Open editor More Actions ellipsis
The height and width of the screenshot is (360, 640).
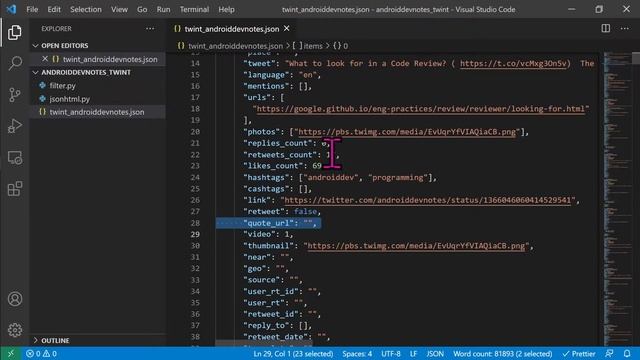[625, 28]
